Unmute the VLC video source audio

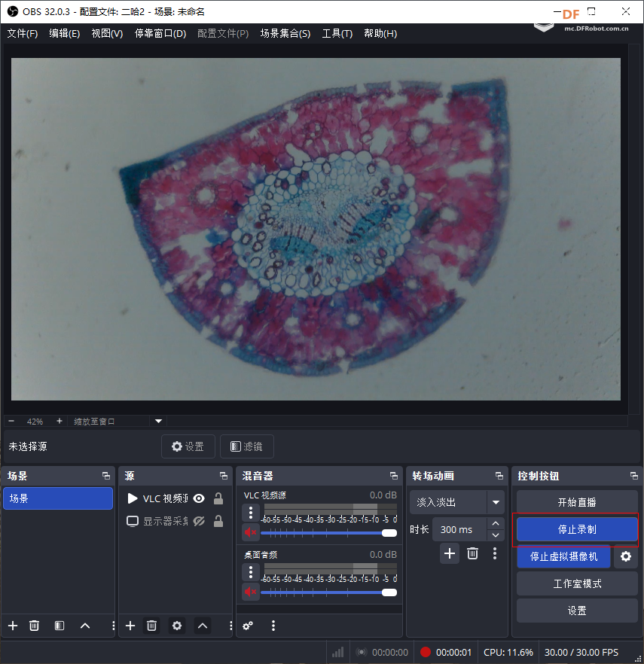point(251,532)
